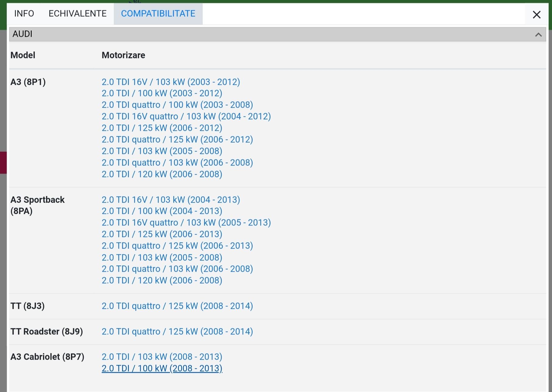
Task: Close the compatibility dialog with the X
Action: click(x=536, y=14)
